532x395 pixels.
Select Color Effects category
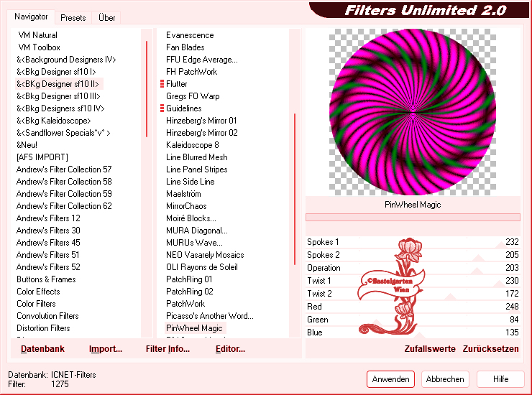(x=38, y=292)
